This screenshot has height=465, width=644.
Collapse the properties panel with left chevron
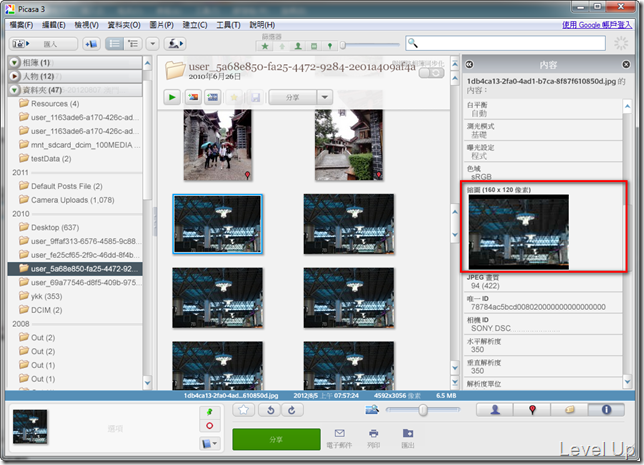[469, 64]
